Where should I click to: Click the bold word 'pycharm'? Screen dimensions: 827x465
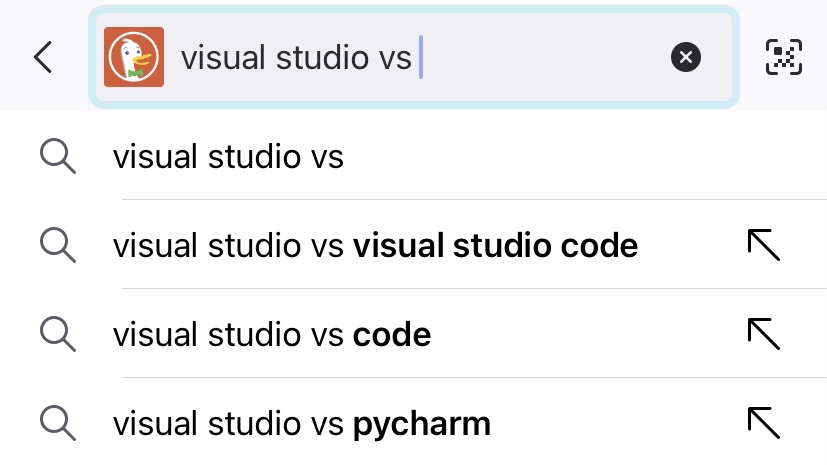[421, 424]
